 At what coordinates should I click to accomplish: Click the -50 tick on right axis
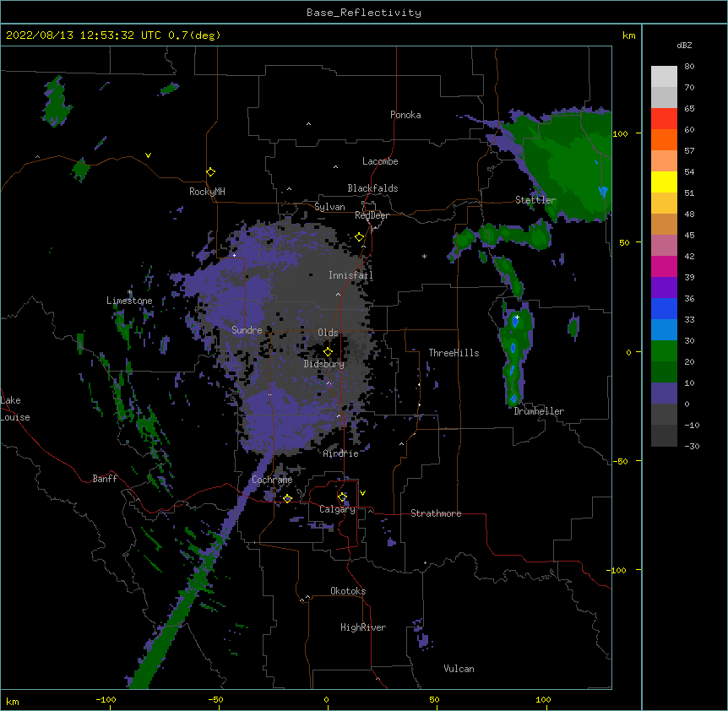tap(620, 461)
